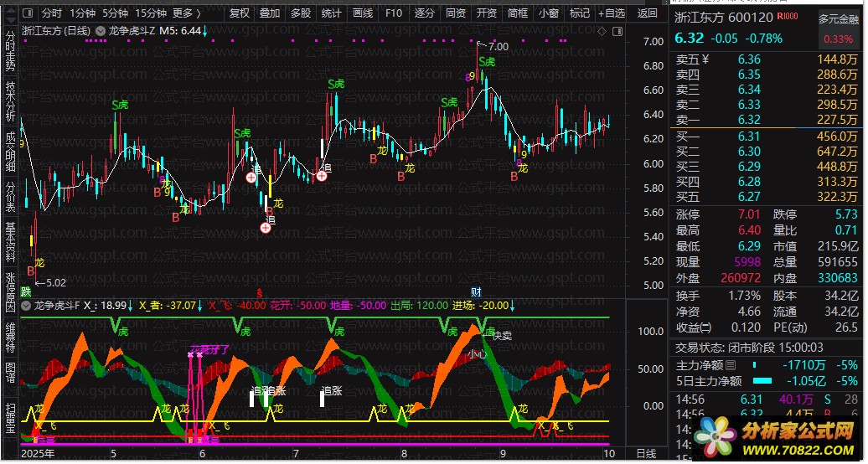Expand the 更多 periods menu
Image resolution: width=868 pixels, height=464 pixels.
(x=187, y=13)
